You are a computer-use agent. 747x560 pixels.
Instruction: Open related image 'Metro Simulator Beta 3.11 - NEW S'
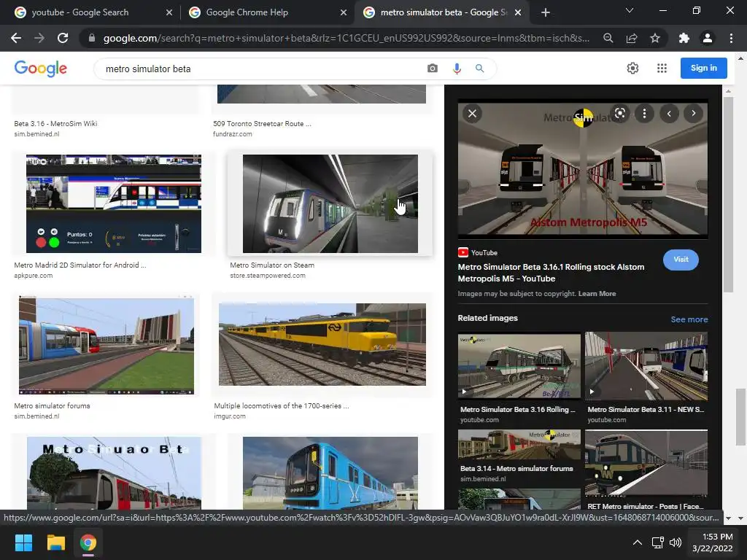(646, 366)
